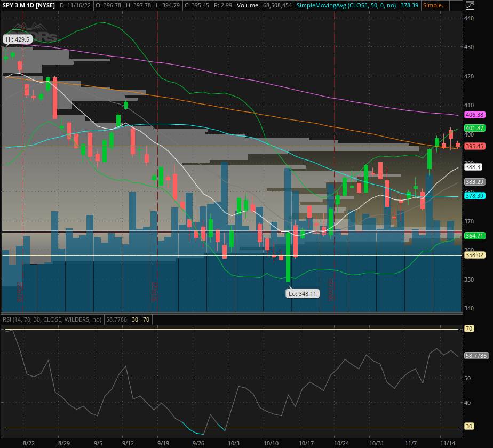
Task: Click the cyan 378.39 price axis bubble
Action: (474, 196)
